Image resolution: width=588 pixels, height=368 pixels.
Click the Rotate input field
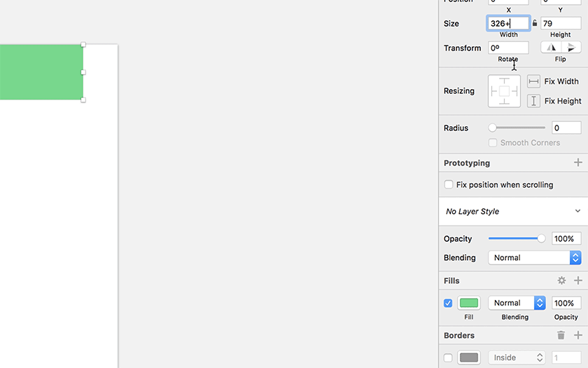[x=508, y=48]
